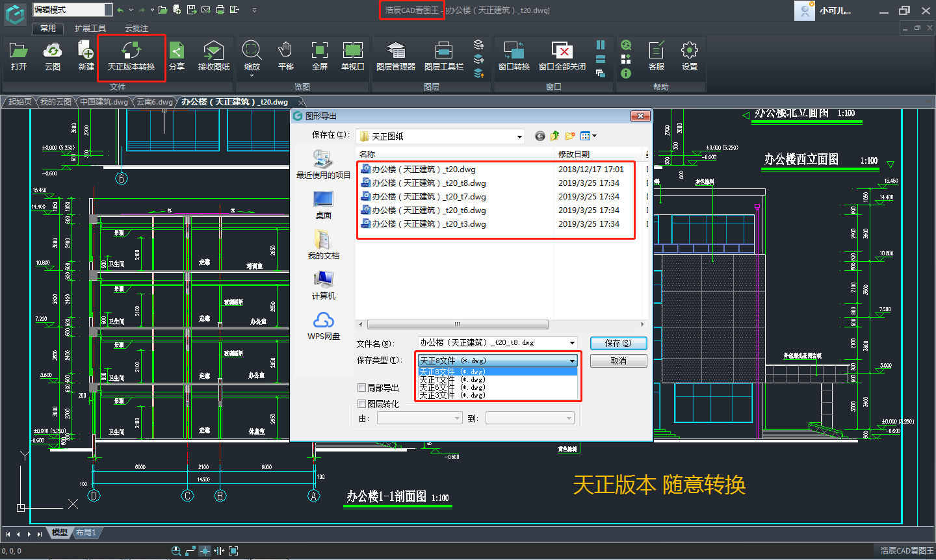Screen dimensions: 936x560
Task: Open 客服 customer service
Action: [656, 56]
